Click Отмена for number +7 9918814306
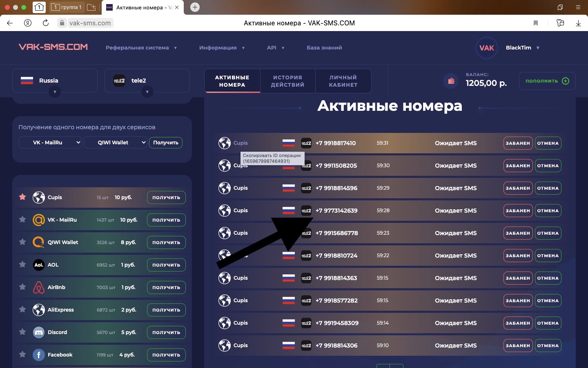The width and height of the screenshot is (588, 368). point(548,346)
